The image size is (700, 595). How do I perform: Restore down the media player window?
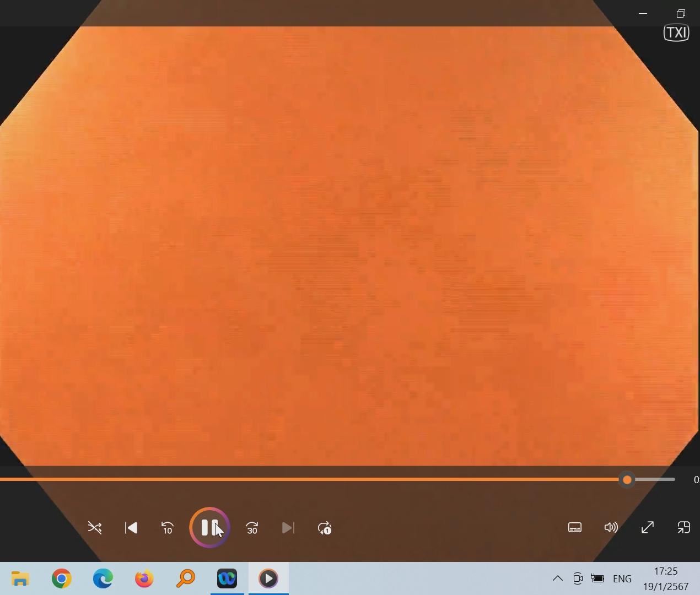point(681,13)
